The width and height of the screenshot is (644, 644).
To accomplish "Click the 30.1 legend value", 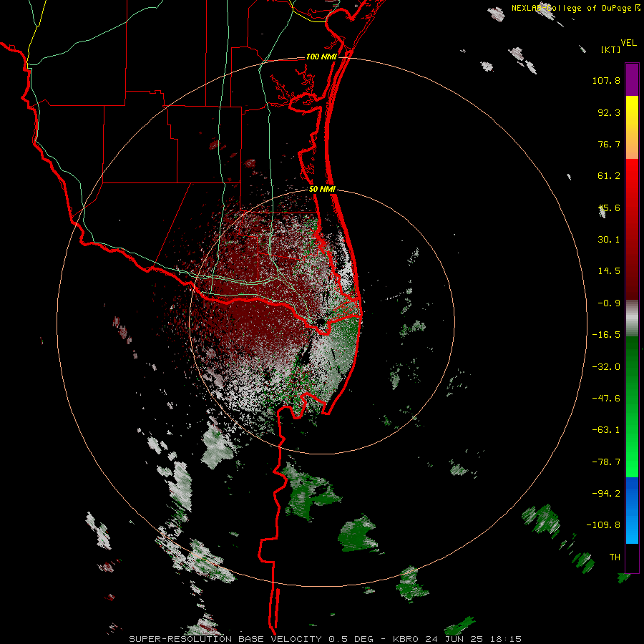I will pos(609,240).
